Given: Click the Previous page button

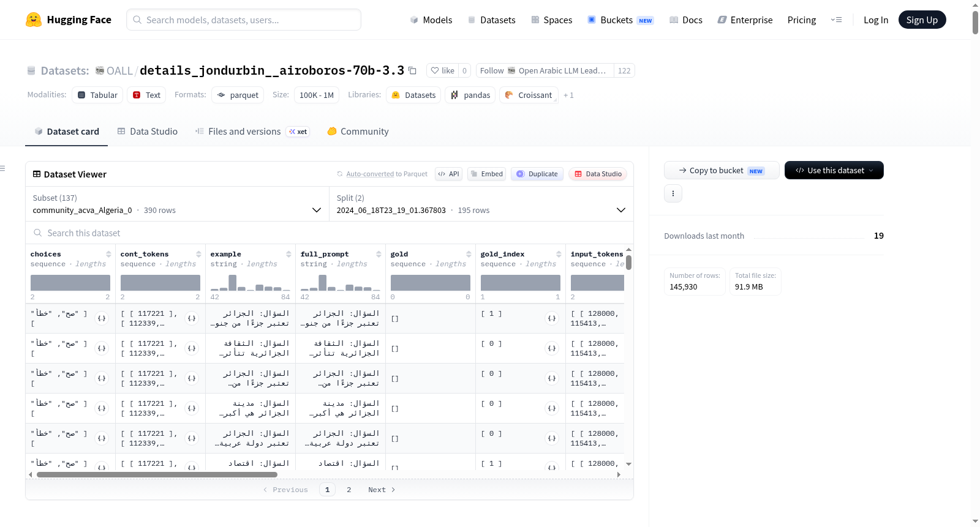Looking at the screenshot, I should (285, 490).
